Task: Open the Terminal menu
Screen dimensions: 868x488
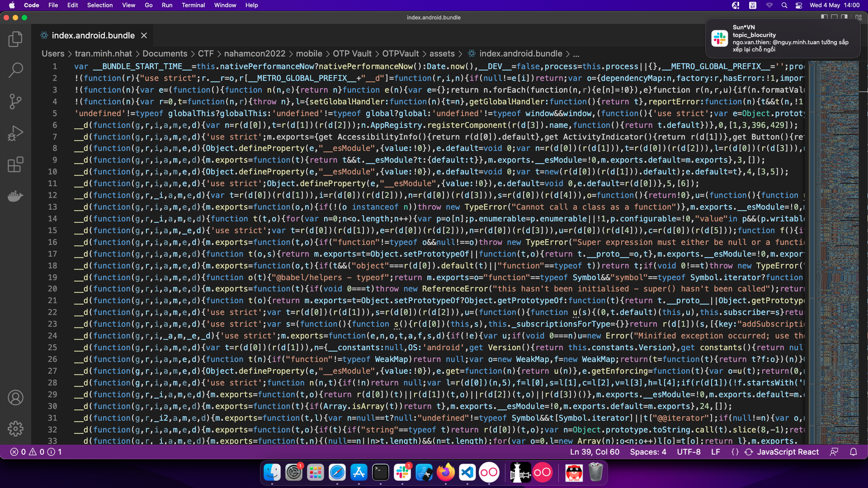Action: click(193, 5)
